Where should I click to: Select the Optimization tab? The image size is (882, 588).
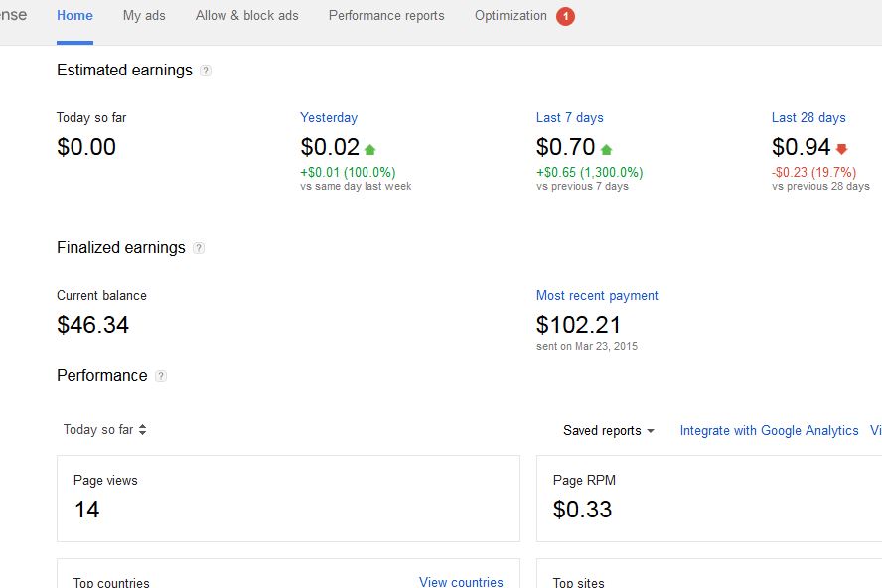pyautogui.click(x=511, y=16)
